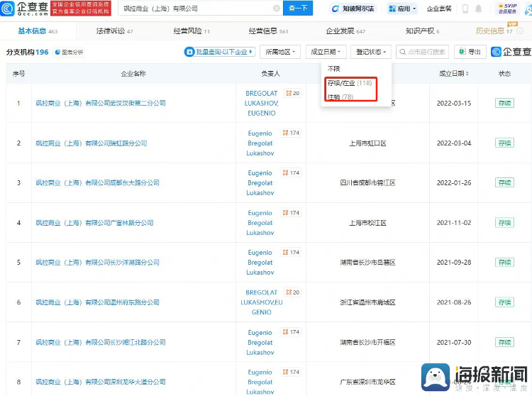The image size is (532, 396).
Task: Open 温州府东路分公司 branch link
Action: [97, 303]
